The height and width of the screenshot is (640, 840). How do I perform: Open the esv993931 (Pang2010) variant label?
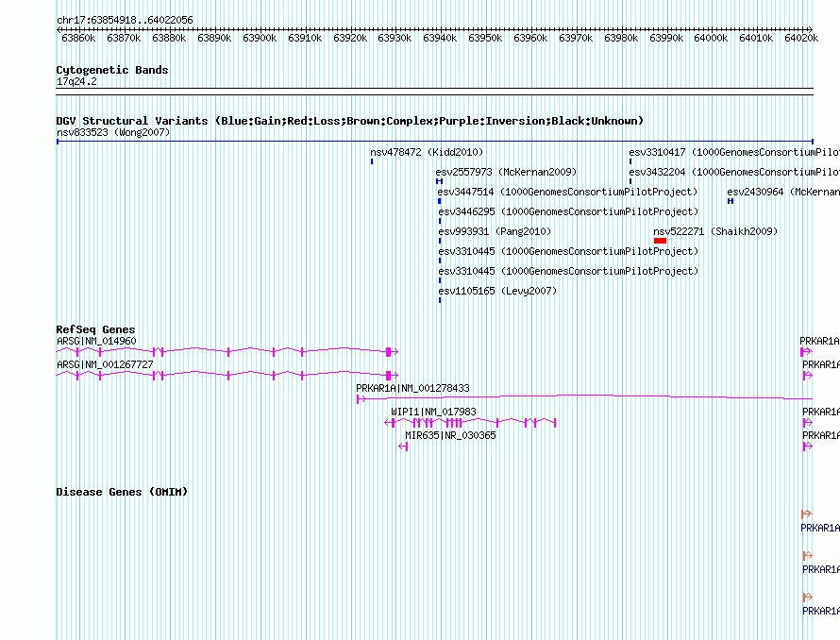(495, 231)
